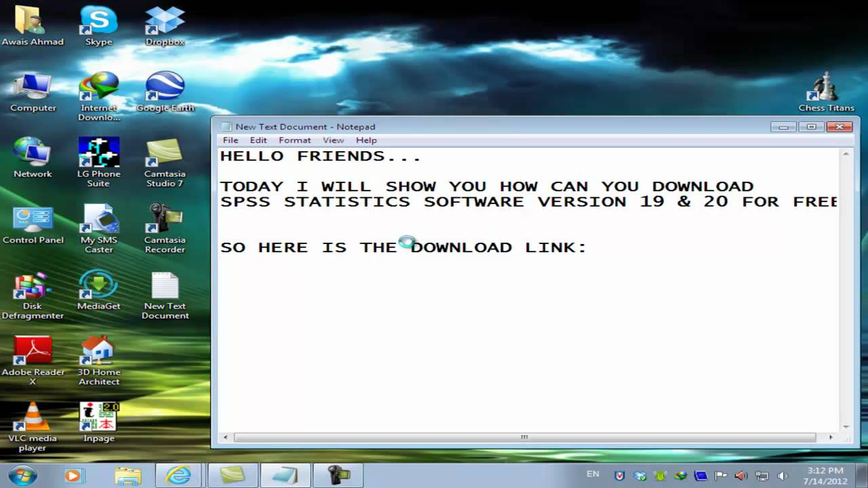Launch the Skype desktop shortcut

[99, 26]
